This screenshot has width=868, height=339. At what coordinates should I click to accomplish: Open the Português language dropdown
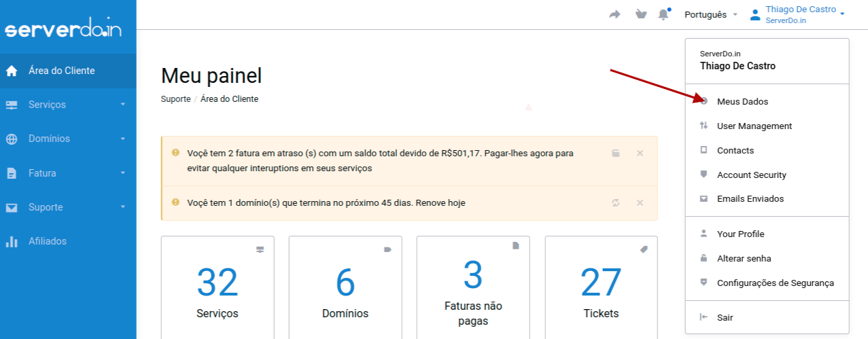(710, 14)
